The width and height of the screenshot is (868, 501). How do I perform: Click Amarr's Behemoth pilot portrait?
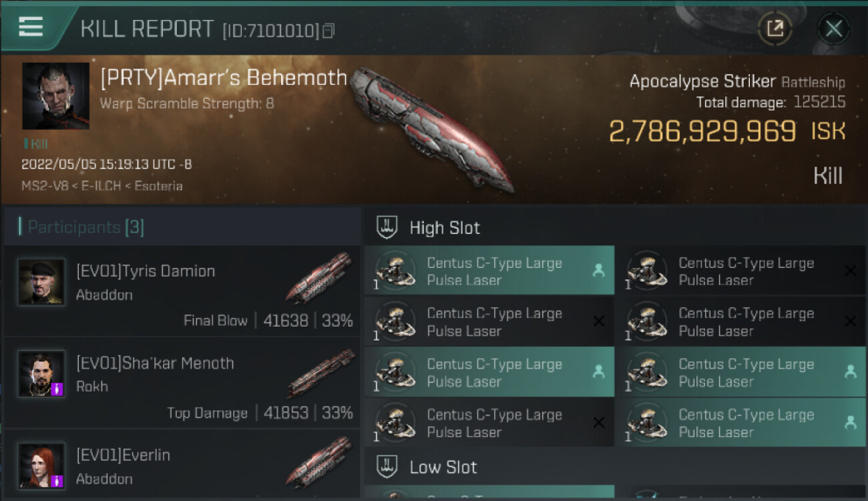[x=55, y=96]
